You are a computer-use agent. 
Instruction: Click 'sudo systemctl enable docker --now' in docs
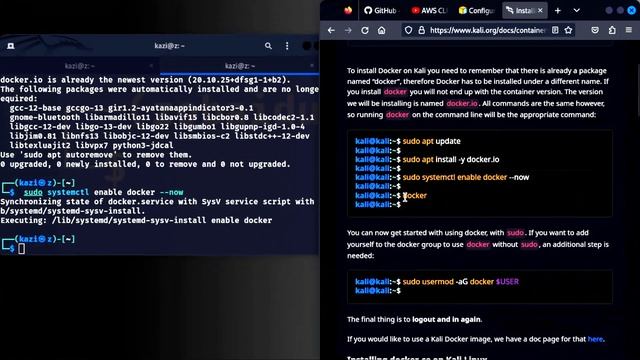[x=466, y=178]
